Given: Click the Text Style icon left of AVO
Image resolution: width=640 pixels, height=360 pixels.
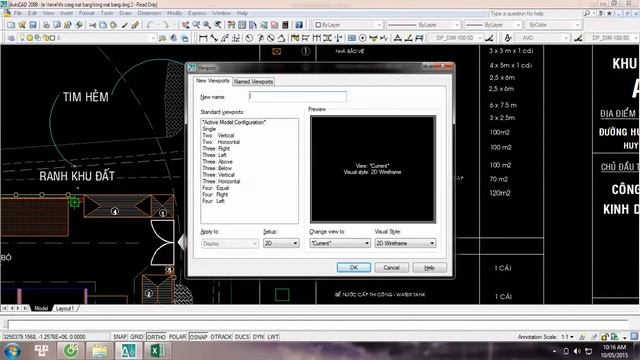Looking at the screenshot, I should (508, 38).
